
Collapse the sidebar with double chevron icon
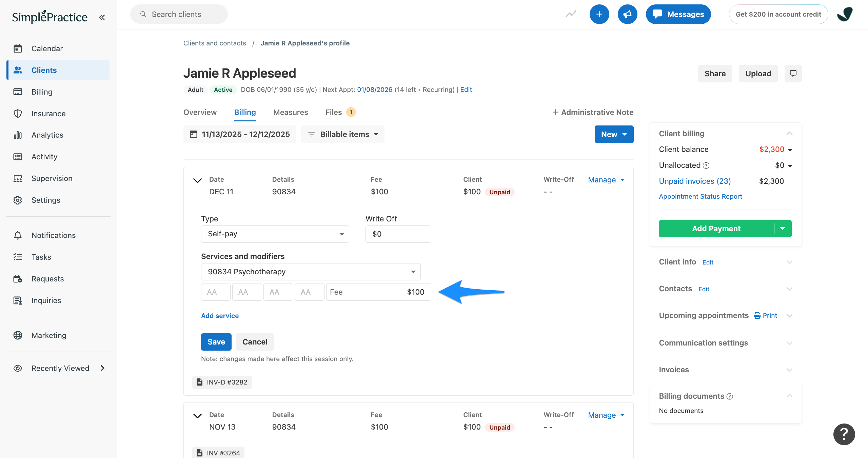point(102,17)
